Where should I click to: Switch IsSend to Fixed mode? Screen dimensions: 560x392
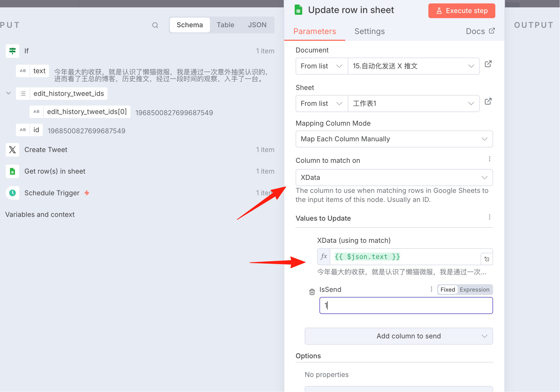pyautogui.click(x=448, y=290)
